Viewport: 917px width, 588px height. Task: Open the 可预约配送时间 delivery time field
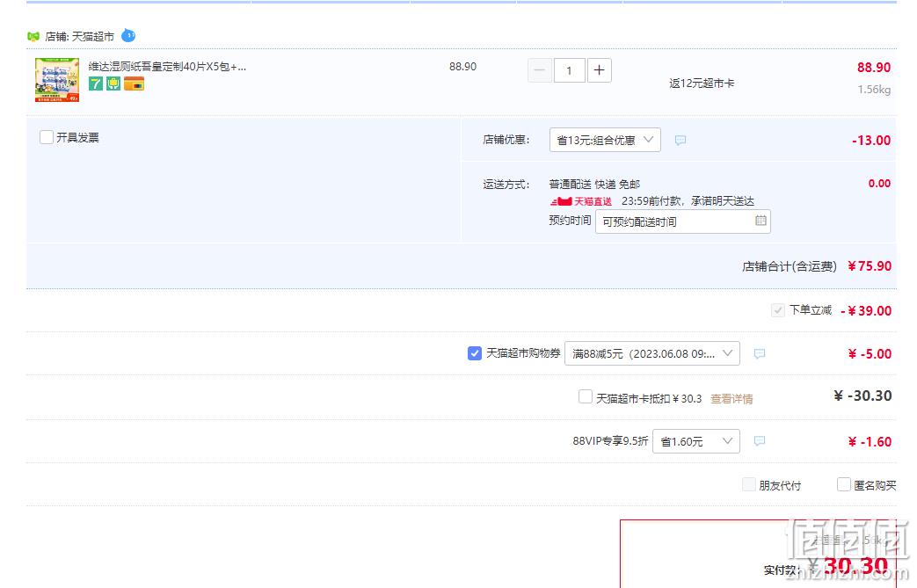683,221
